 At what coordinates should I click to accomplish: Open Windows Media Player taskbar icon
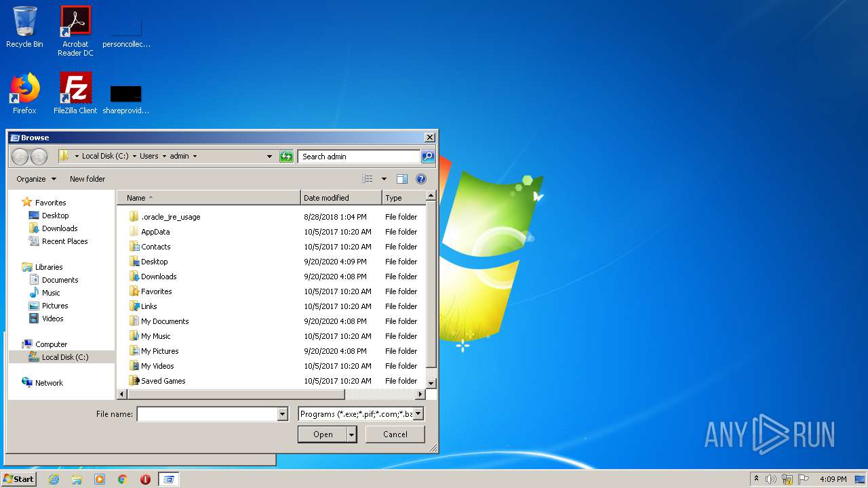point(100,479)
